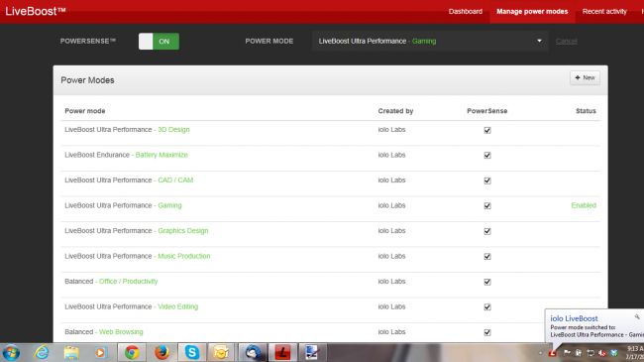This screenshot has height=362, width=644.
Task: Open Google Chrome from the taskbar
Action: (132, 352)
